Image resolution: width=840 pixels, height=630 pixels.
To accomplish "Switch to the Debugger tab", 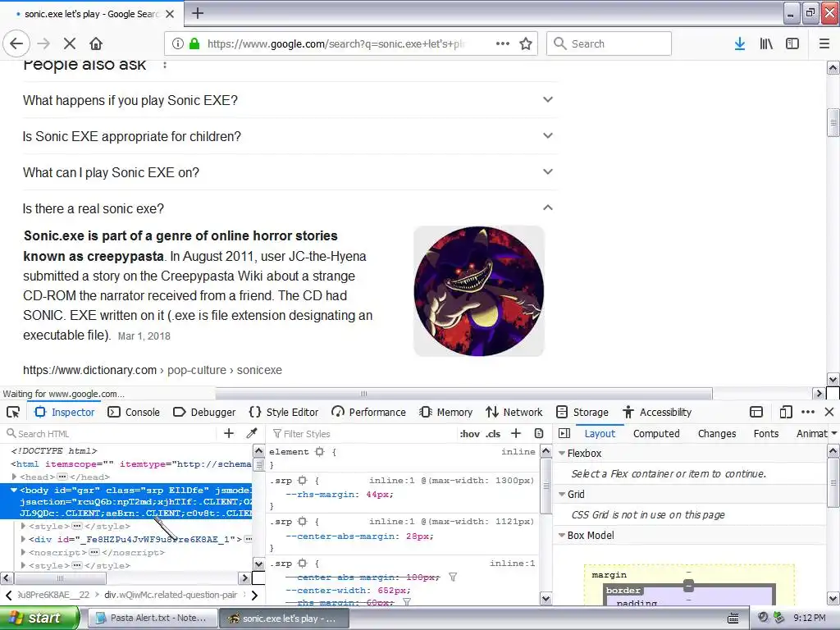I will point(204,412).
